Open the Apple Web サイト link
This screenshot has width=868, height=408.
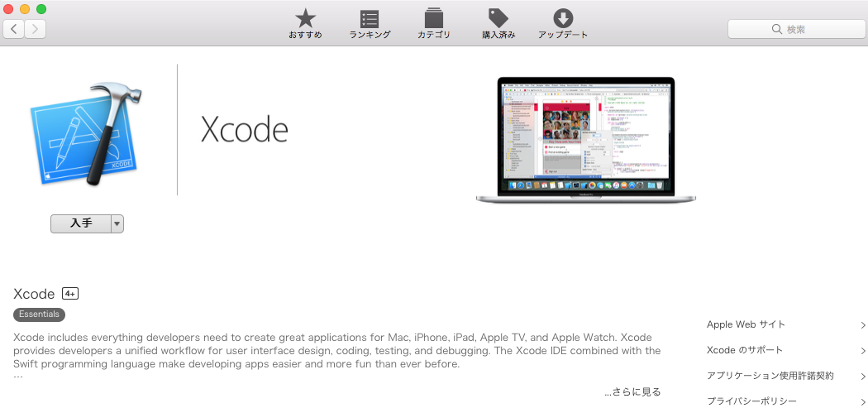tap(746, 325)
